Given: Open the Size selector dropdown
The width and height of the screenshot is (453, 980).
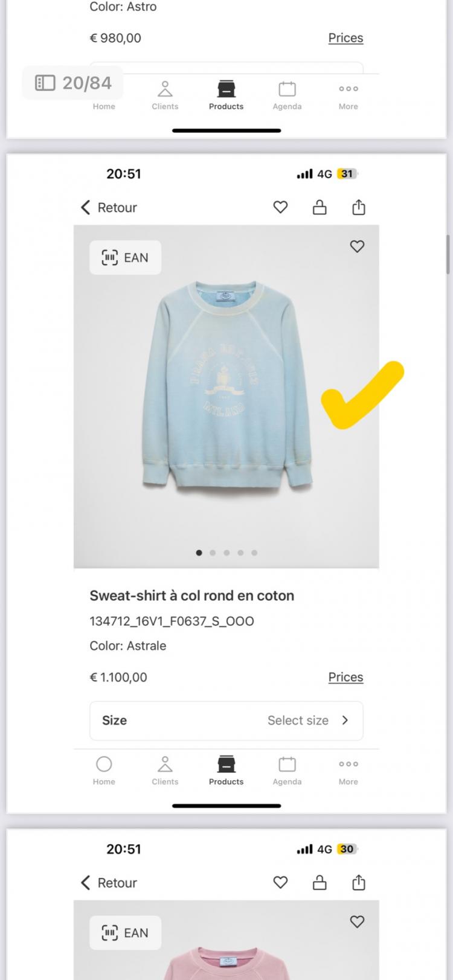Looking at the screenshot, I should click(226, 720).
